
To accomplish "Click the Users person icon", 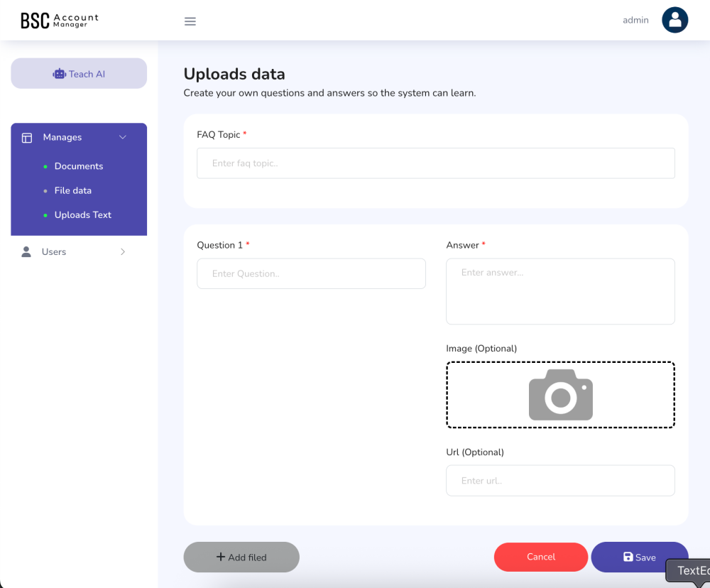I will point(26,252).
